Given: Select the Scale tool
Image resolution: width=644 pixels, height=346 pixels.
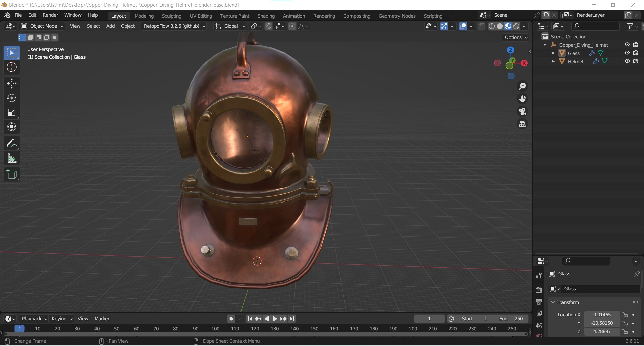Looking at the screenshot, I should click(x=12, y=112).
